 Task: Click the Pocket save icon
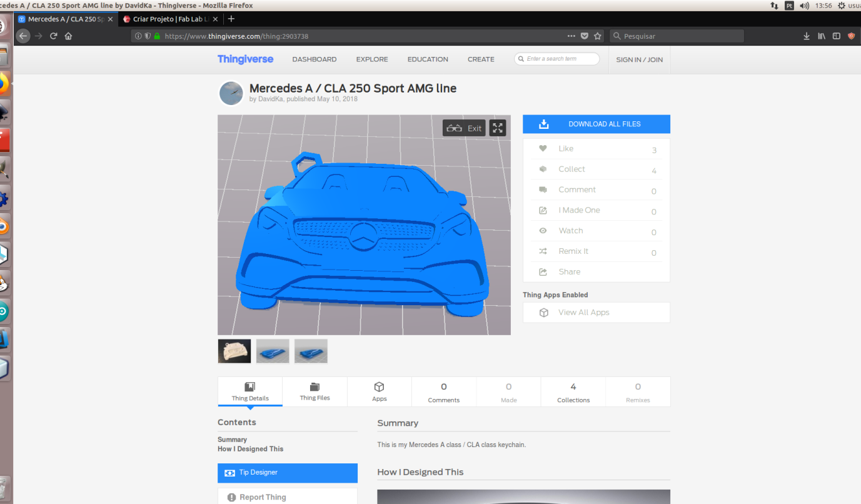pos(585,36)
